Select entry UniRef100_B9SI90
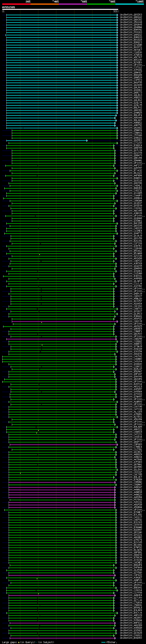Image resolution: width=146 pixels, height=644 pixels. (x=131, y=60)
